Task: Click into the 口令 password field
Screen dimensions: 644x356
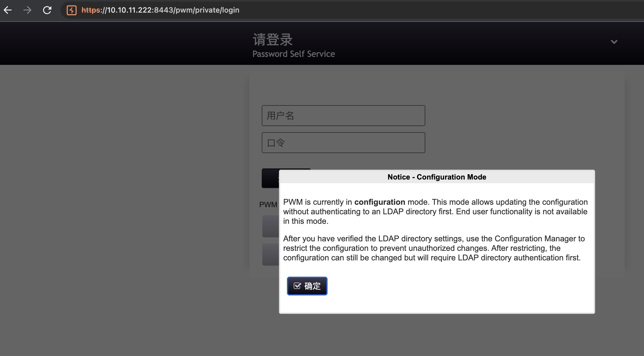Action: (343, 143)
